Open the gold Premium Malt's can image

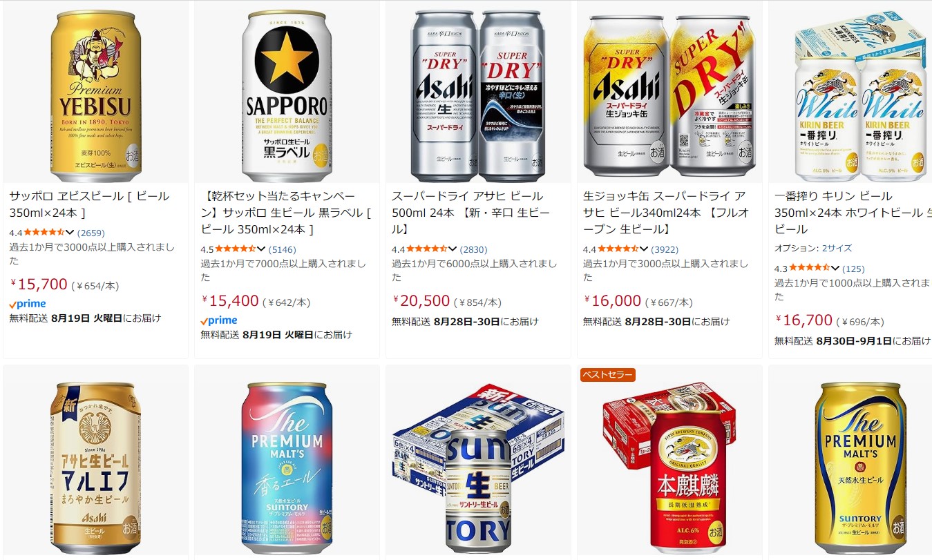(x=859, y=468)
